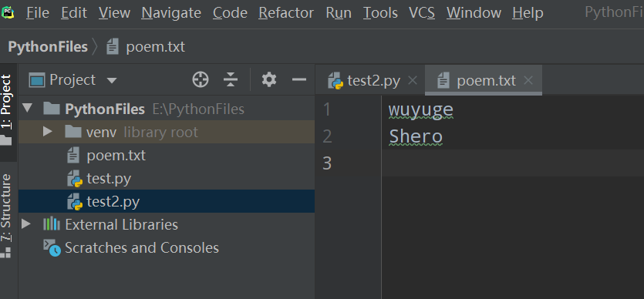Open the VCS menu
Image resolution: width=644 pixels, height=299 pixels.
[x=422, y=13]
